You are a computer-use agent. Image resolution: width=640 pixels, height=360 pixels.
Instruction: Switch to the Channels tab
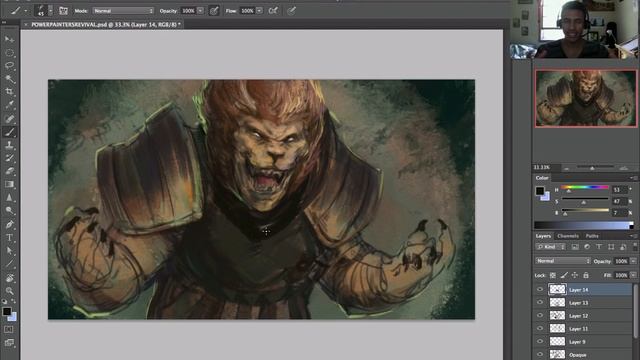[568, 236]
